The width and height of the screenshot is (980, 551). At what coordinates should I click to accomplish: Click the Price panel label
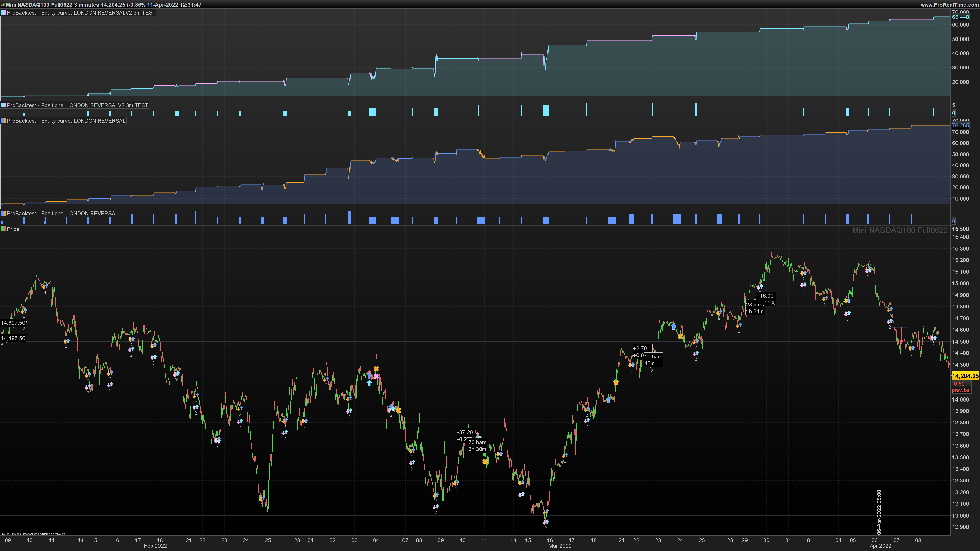pyautogui.click(x=13, y=229)
